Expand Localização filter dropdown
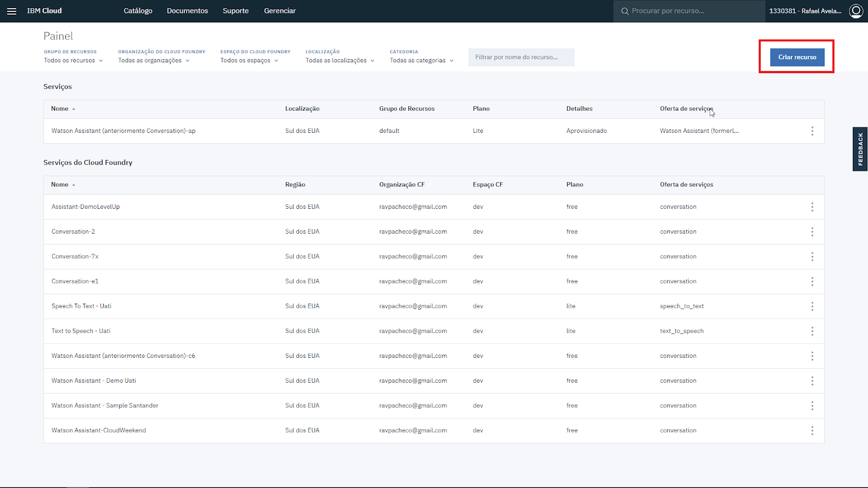The width and height of the screenshot is (868, 488). (x=340, y=60)
